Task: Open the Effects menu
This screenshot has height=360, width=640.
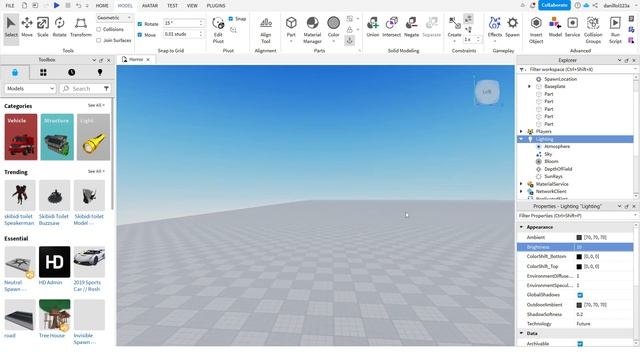Action: [x=495, y=27]
